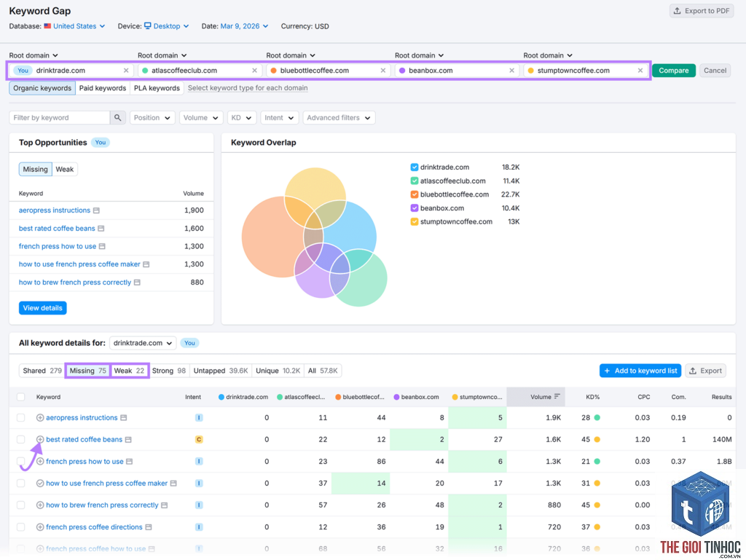This screenshot has height=560, width=746.
Task: Open the United States database dropdown
Action: tap(74, 26)
